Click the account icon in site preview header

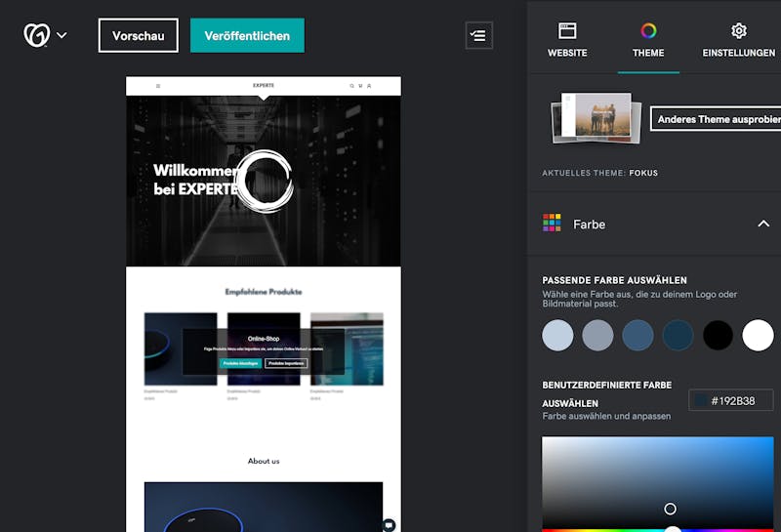click(369, 86)
